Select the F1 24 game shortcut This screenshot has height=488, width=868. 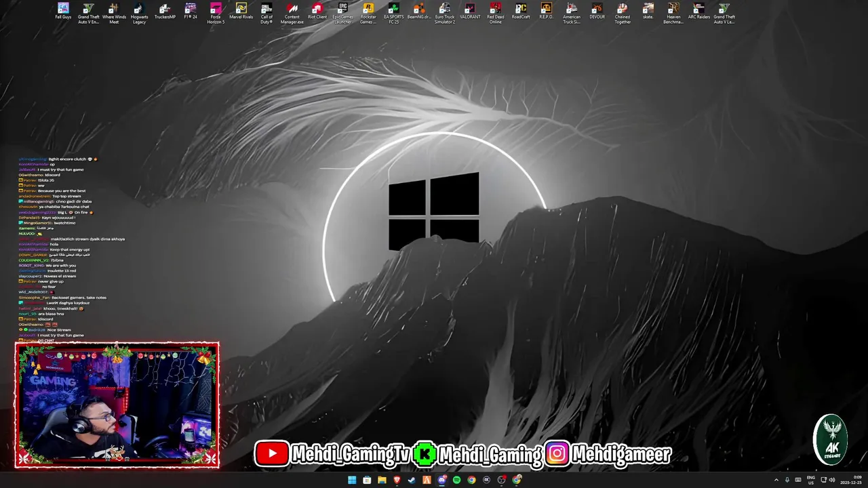pyautogui.click(x=191, y=12)
